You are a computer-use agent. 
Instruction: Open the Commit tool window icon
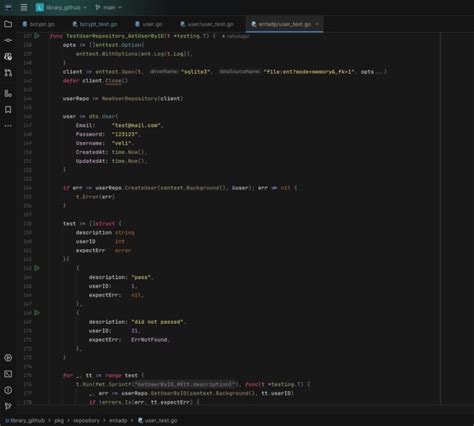pos(8,40)
